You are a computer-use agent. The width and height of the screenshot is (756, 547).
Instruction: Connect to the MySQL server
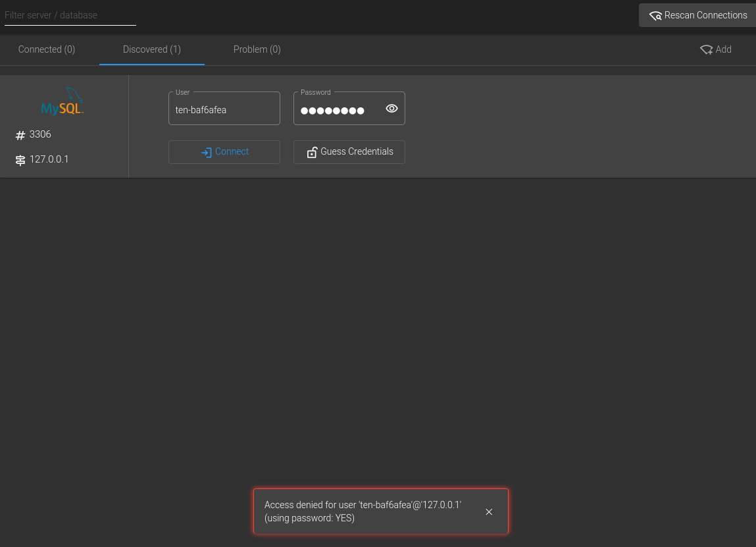point(224,152)
